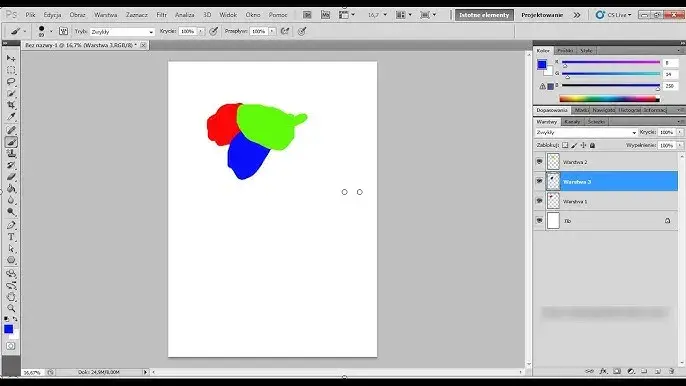Select the Blur tool
Image resolution: width=686 pixels, height=386 pixels.
click(11, 200)
